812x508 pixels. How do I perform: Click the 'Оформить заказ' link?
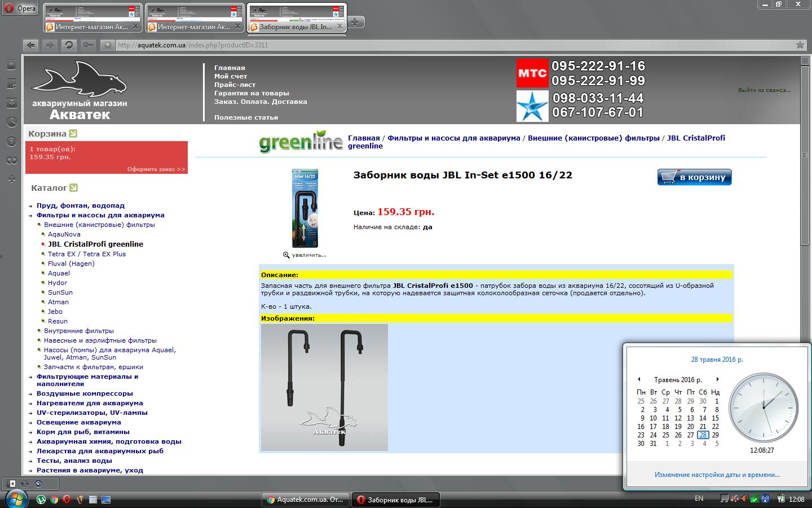click(156, 169)
